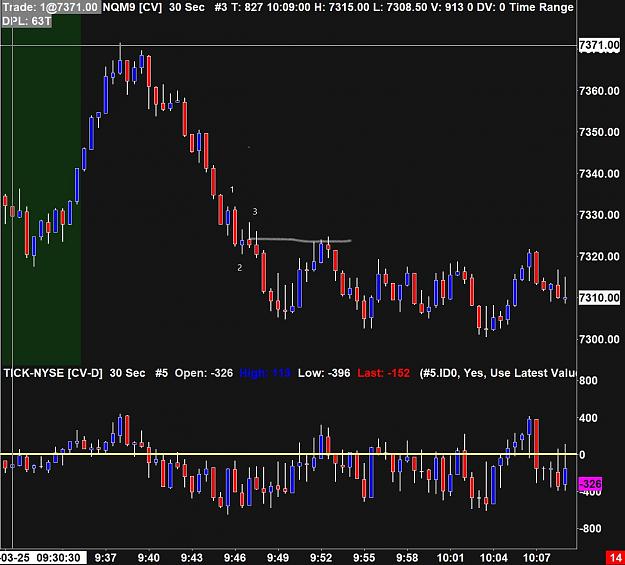Screen dimensions: 625x565
Task: Click the TICK-NYSE [CV-D] header label
Action: [53, 373]
